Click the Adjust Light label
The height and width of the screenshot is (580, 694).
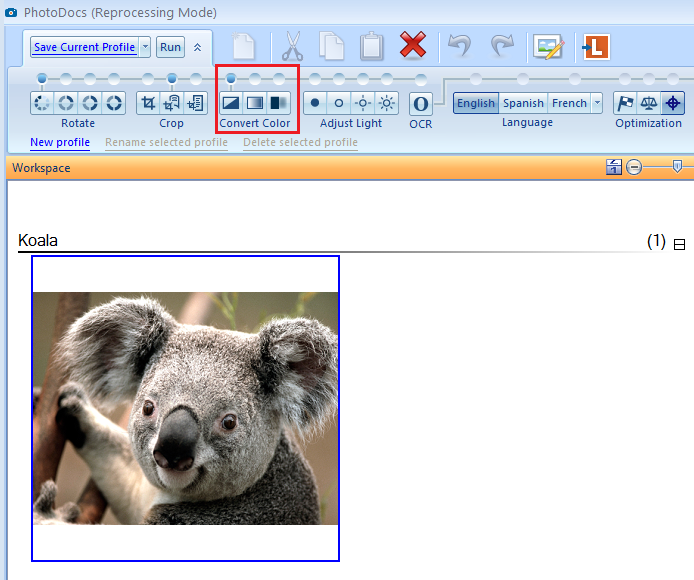[x=351, y=123]
